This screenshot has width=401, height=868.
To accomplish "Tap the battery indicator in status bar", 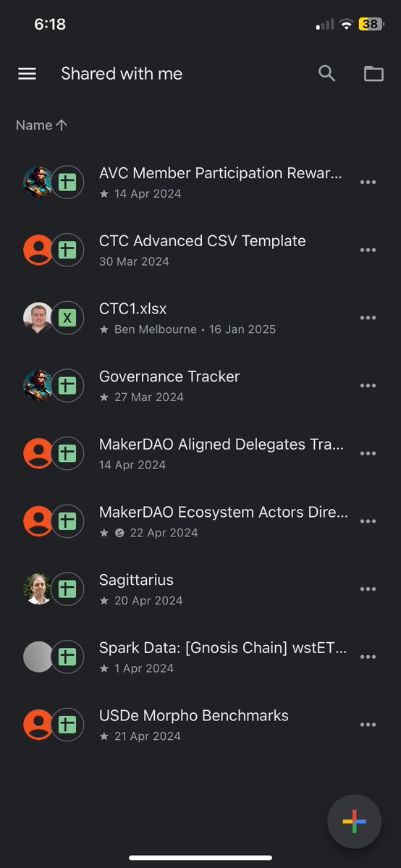I will click(x=371, y=25).
